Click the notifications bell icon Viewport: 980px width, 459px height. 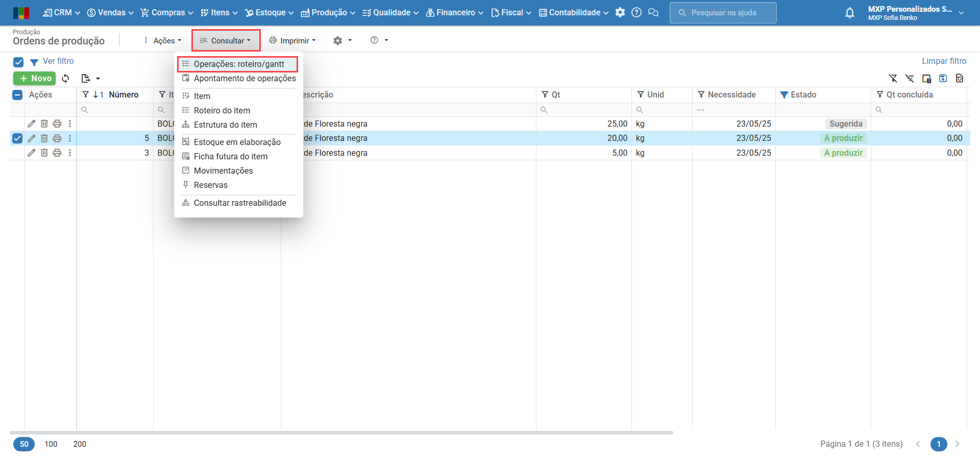point(849,13)
